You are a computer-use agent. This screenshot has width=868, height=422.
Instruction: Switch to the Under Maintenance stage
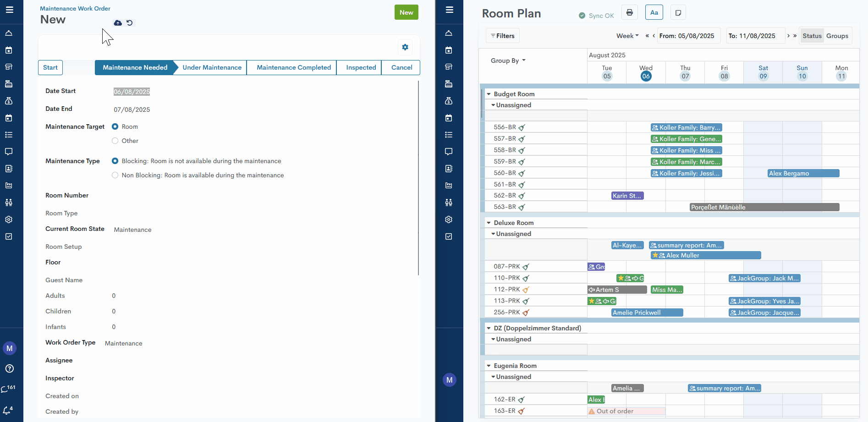coord(212,67)
